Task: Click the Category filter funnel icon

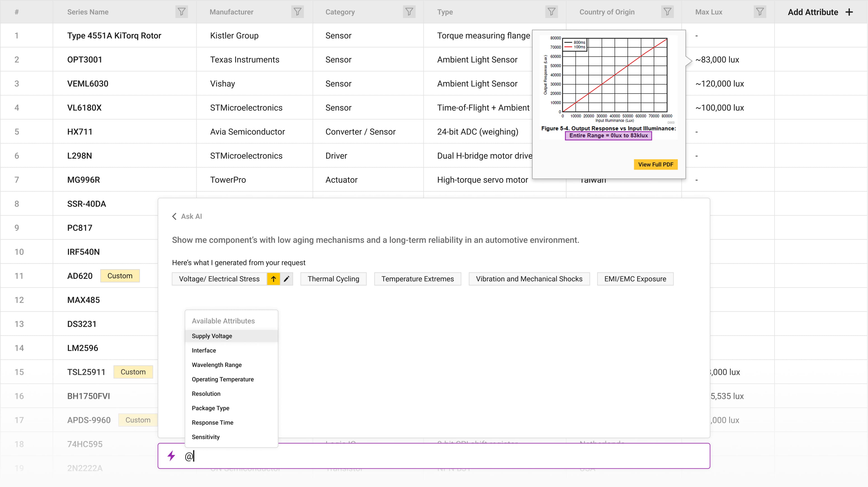Action: (409, 12)
